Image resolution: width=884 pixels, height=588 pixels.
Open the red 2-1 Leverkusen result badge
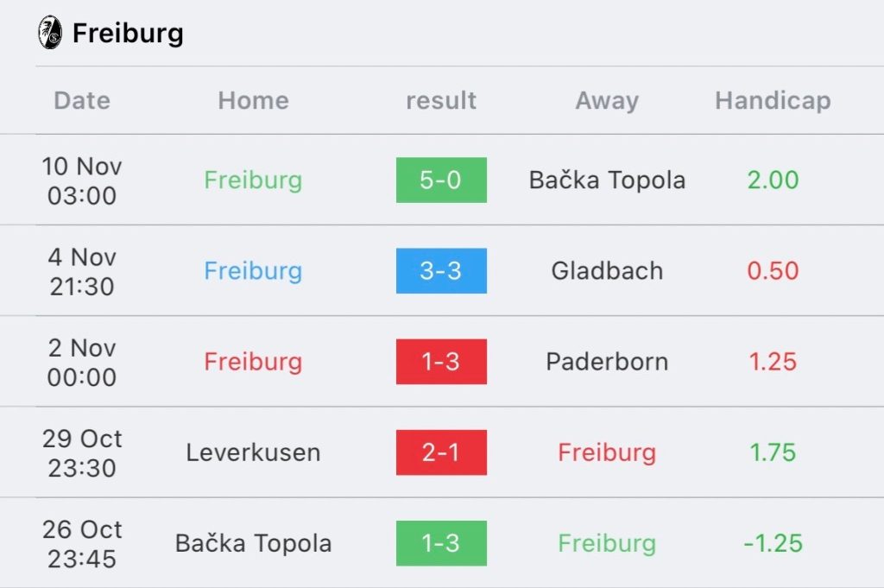441,452
